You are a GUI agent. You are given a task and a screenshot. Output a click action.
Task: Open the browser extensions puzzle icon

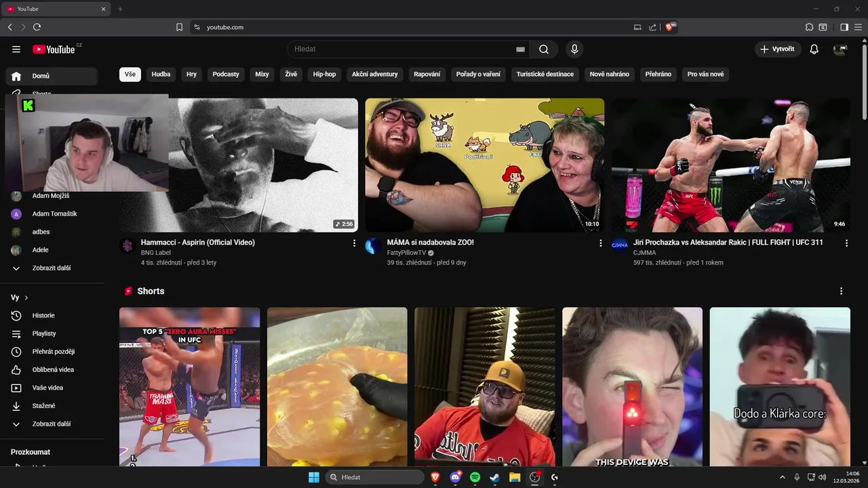tap(809, 27)
